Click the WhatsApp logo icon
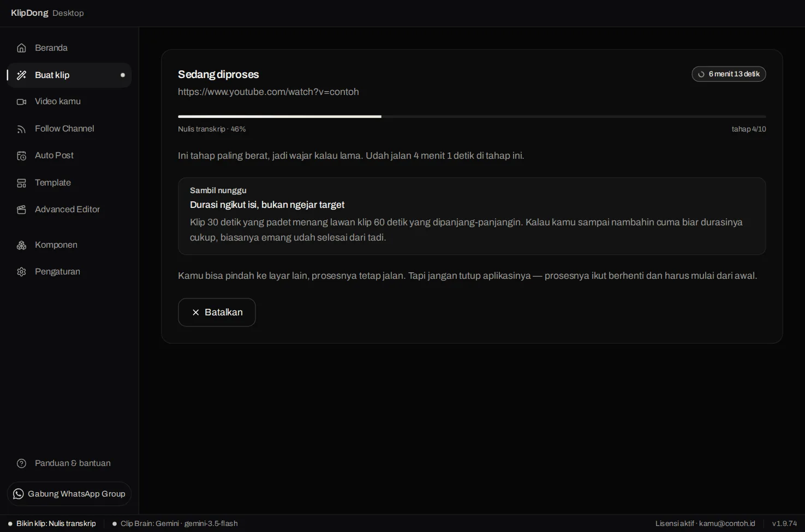This screenshot has height=532, width=805. click(x=19, y=494)
